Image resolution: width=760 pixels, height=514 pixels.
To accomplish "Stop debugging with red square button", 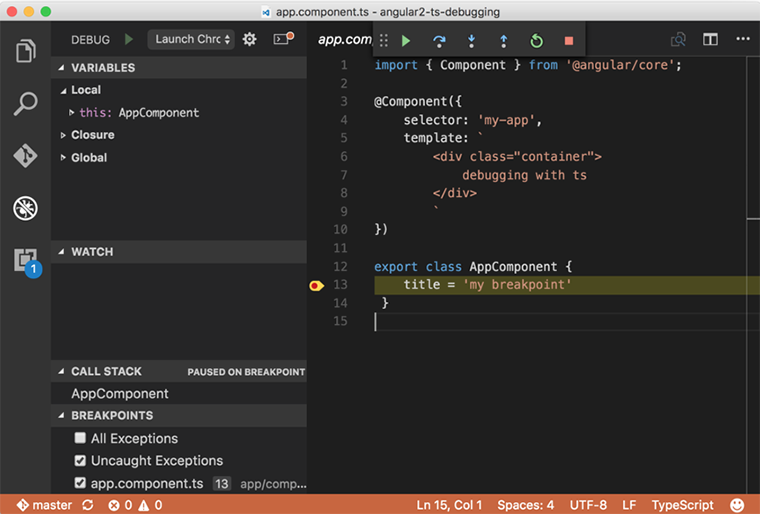I will click(x=569, y=41).
